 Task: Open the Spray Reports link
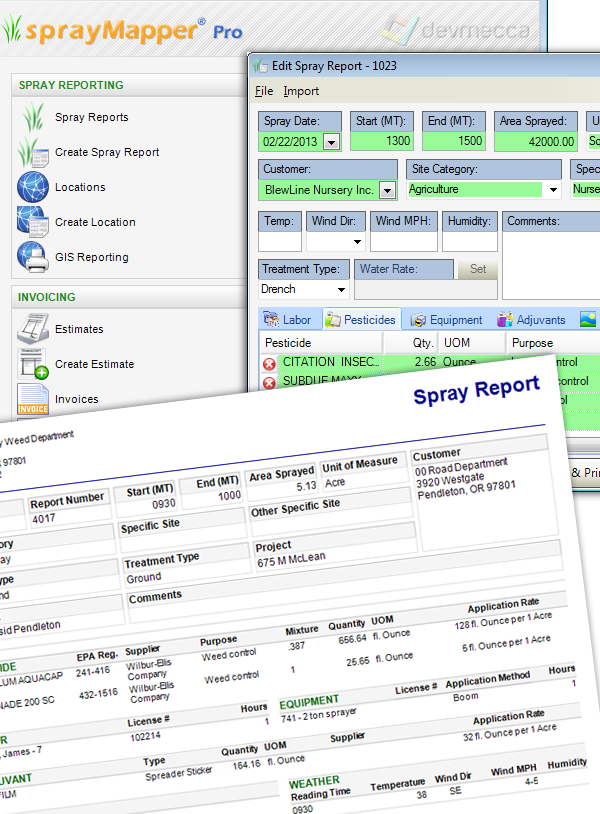pyautogui.click(x=91, y=117)
